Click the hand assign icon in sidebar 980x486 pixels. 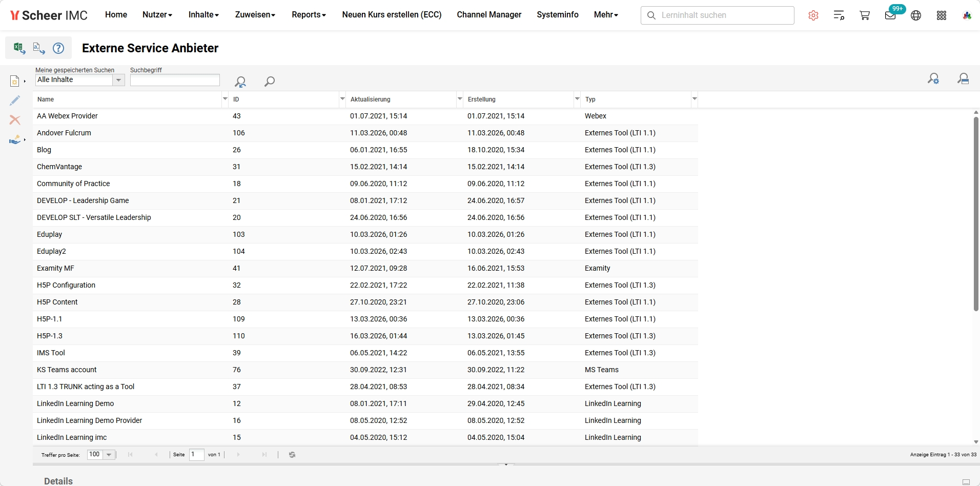coord(15,139)
